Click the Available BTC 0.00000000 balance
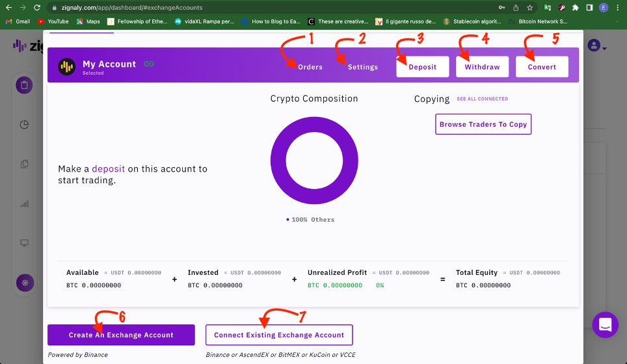 (94, 285)
